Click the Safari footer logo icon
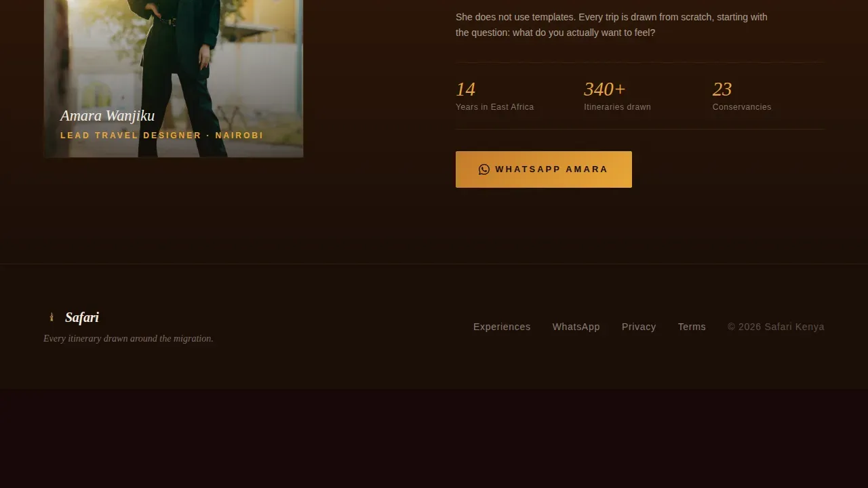The height and width of the screenshot is (488, 868). coord(52,317)
